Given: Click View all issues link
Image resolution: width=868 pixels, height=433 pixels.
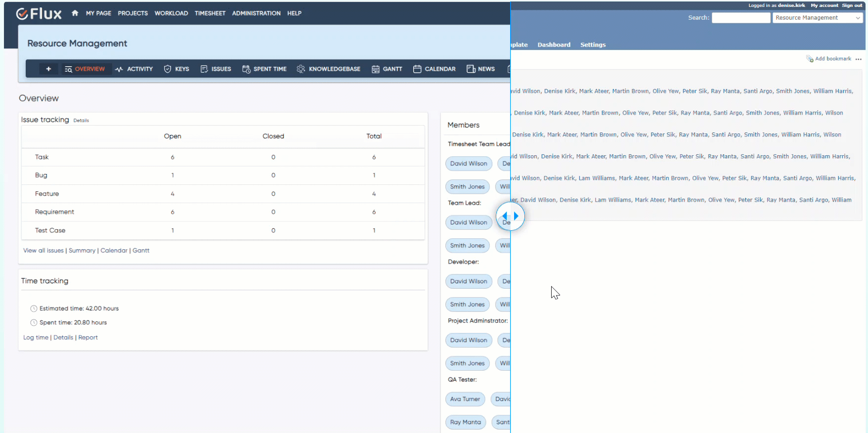Looking at the screenshot, I should click(43, 251).
